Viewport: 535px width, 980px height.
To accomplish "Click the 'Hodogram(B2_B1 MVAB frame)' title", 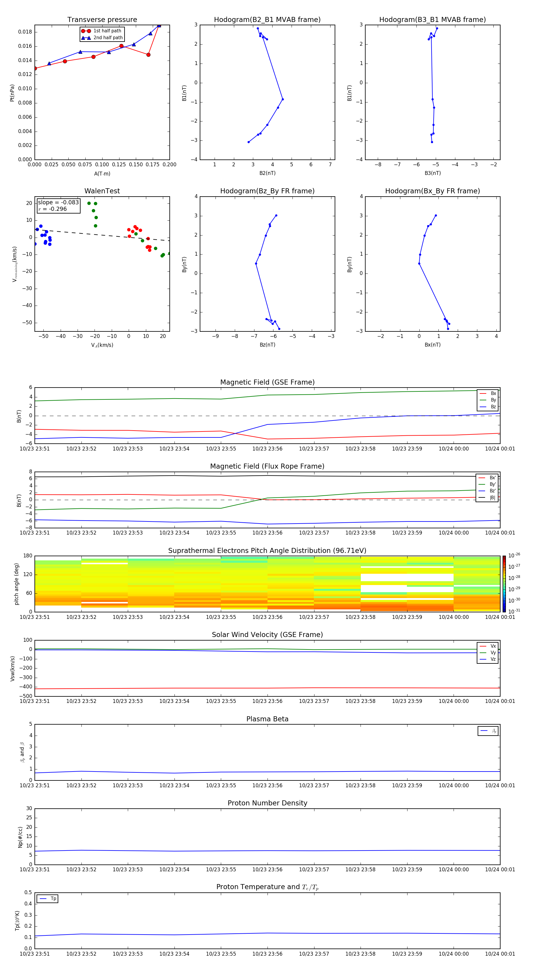I will coord(267,20).
